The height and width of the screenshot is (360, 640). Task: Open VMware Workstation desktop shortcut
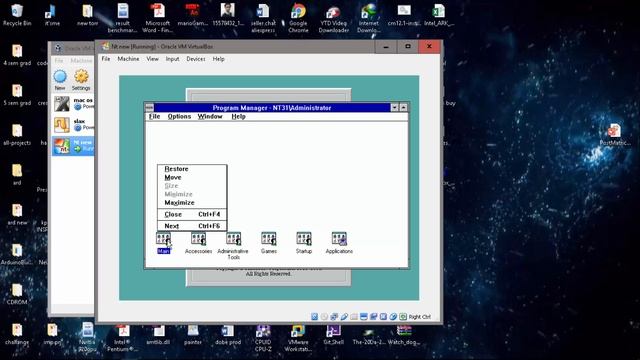[298, 338]
